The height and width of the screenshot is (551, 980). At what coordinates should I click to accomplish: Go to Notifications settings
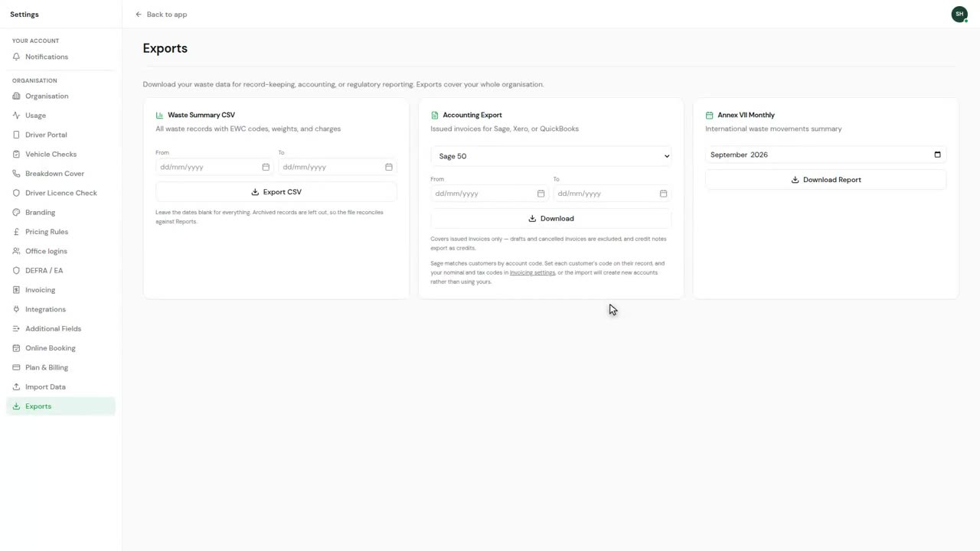coord(61,57)
